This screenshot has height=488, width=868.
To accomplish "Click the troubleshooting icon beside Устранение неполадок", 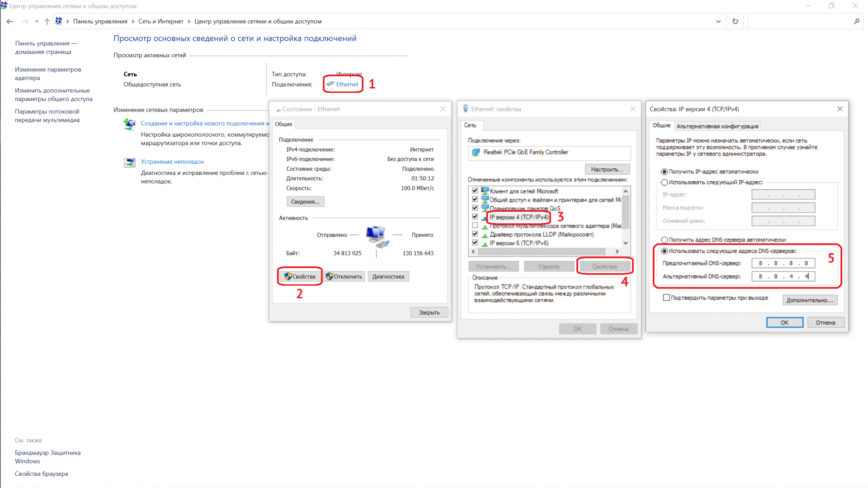I will 129,162.
